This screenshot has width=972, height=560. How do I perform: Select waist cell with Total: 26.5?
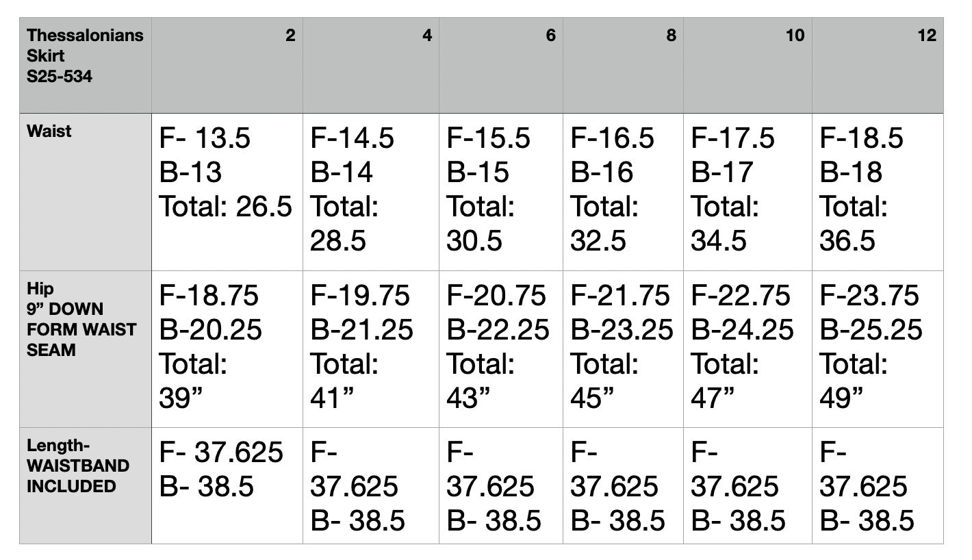(x=227, y=192)
